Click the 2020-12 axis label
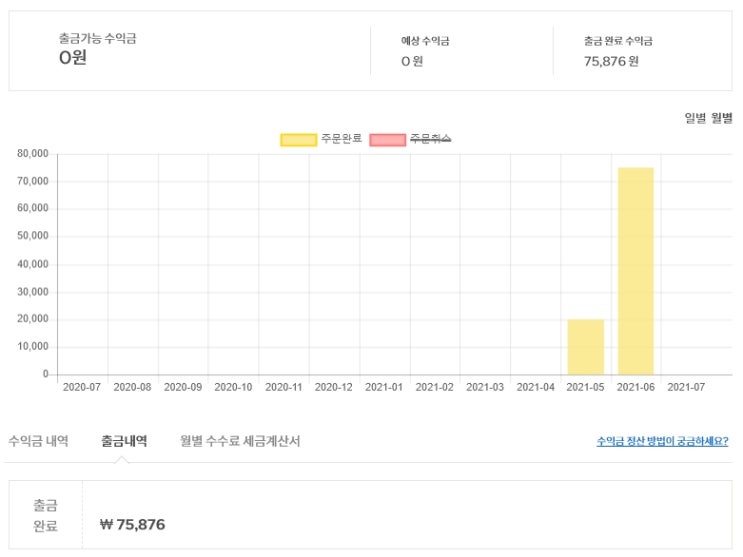Viewport: 743px width, 557px height. pyautogui.click(x=334, y=387)
